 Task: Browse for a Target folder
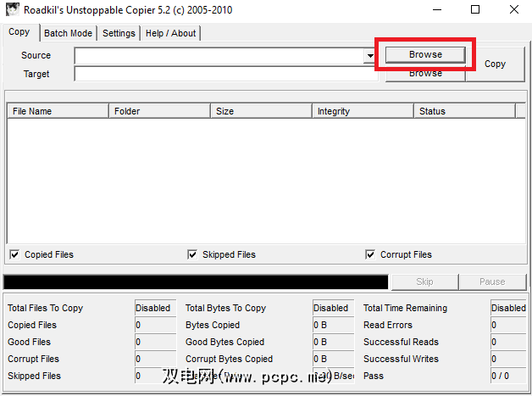click(x=425, y=75)
